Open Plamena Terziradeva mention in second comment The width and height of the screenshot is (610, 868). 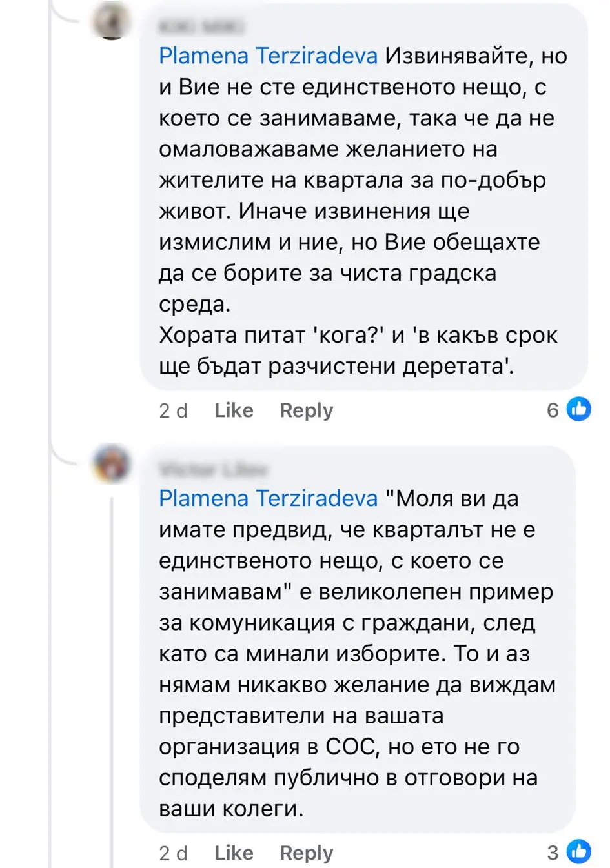click(x=268, y=499)
